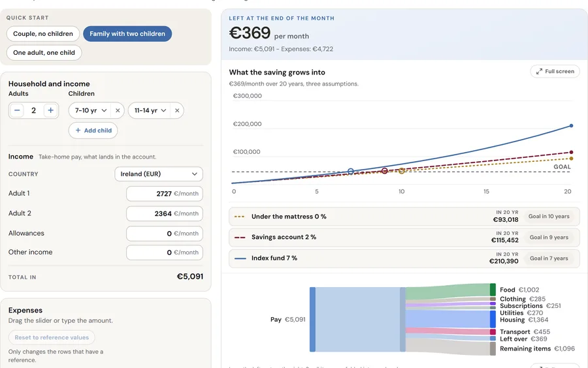Click the index fund line endpoint dot

(571, 126)
